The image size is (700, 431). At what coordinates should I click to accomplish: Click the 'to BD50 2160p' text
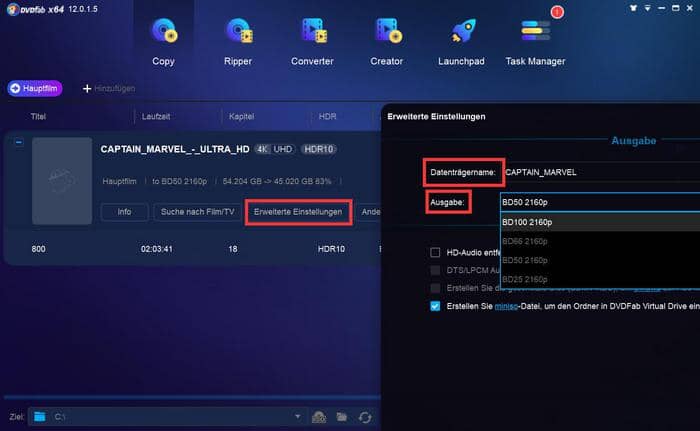(179, 181)
